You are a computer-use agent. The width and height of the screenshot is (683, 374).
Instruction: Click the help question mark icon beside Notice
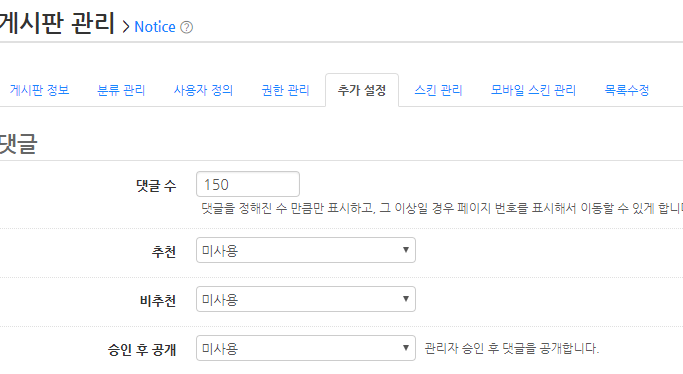point(186,27)
